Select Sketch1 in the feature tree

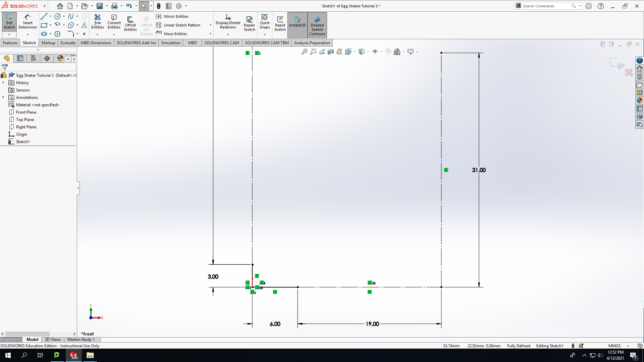pyautogui.click(x=23, y=142)
